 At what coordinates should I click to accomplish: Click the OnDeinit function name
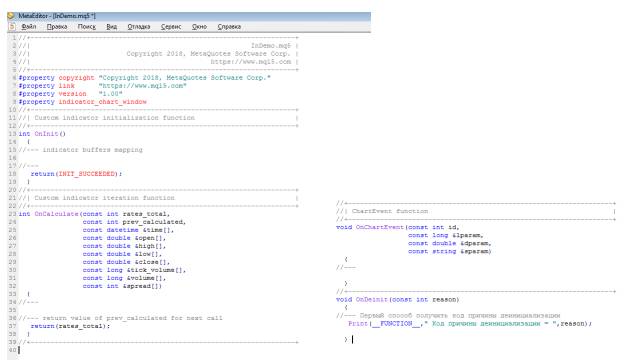pos(371,299)
